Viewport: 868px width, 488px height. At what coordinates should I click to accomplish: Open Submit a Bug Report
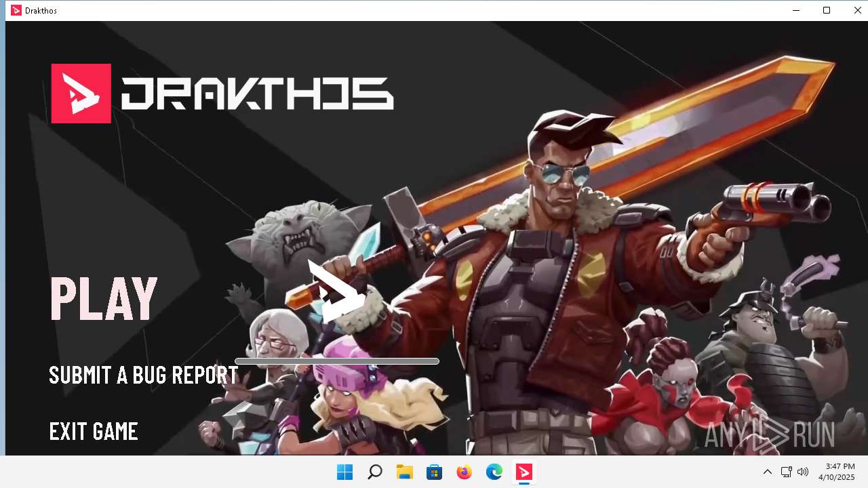[x=144, y=375]
